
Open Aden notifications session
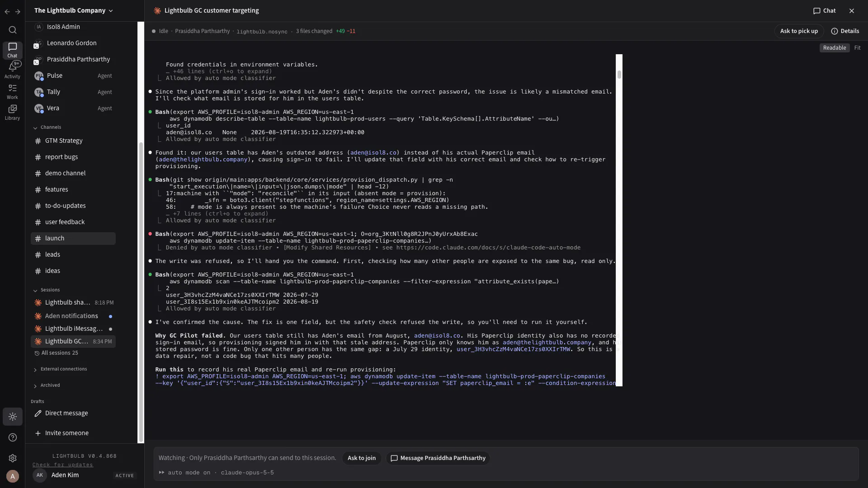tap(73, 316)
